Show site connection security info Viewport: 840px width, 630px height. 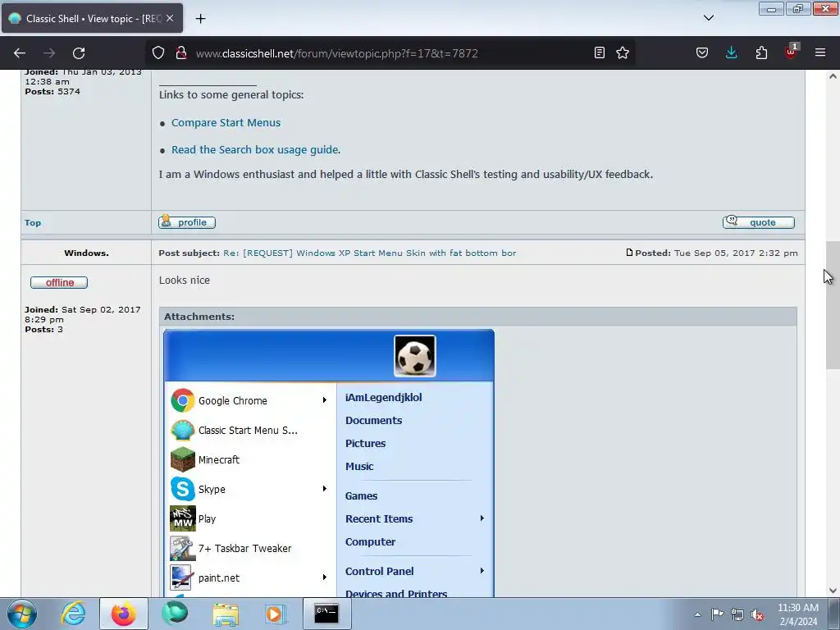point(181,53)
